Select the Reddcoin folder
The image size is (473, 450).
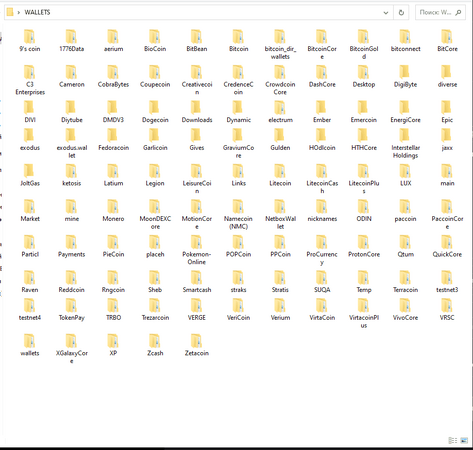coord(71,282)
